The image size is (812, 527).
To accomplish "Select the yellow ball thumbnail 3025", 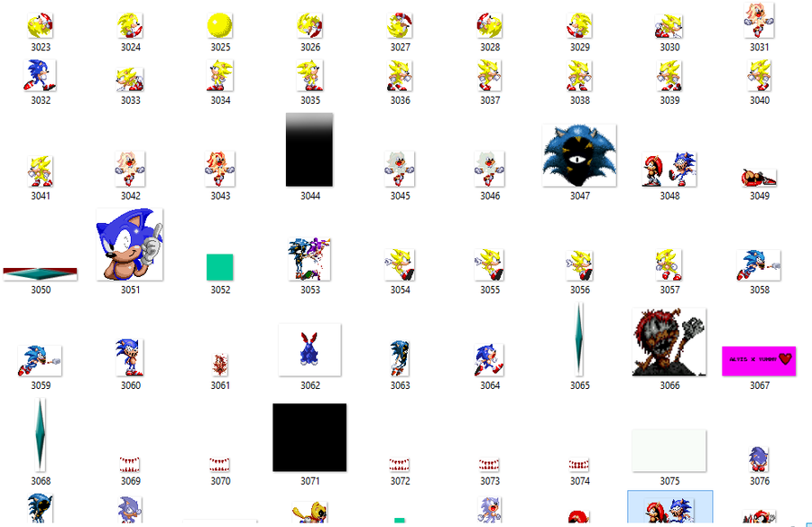I will [219, 25].
